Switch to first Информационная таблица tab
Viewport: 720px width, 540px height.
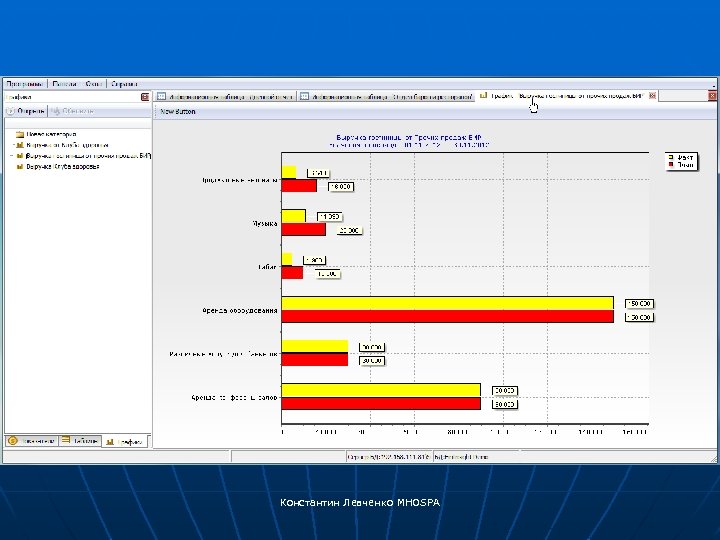click(226, 96)
